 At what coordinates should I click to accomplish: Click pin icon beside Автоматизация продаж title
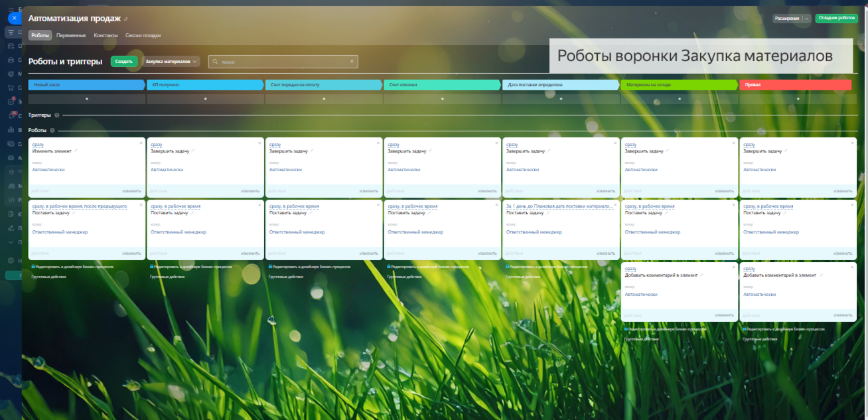(x=126, y=19)
